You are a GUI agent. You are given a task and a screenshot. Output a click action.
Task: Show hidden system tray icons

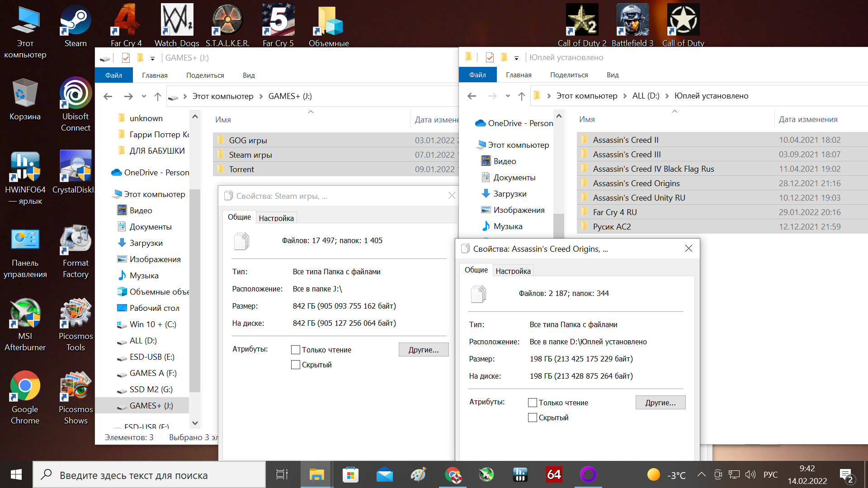click(701, 474)
